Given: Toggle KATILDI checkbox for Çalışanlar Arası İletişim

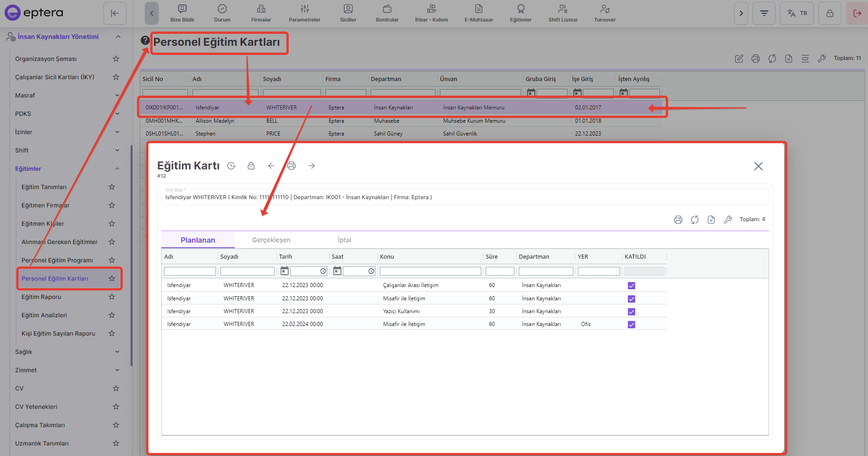Looking at the screenshot, I should (x=632, y=286).
